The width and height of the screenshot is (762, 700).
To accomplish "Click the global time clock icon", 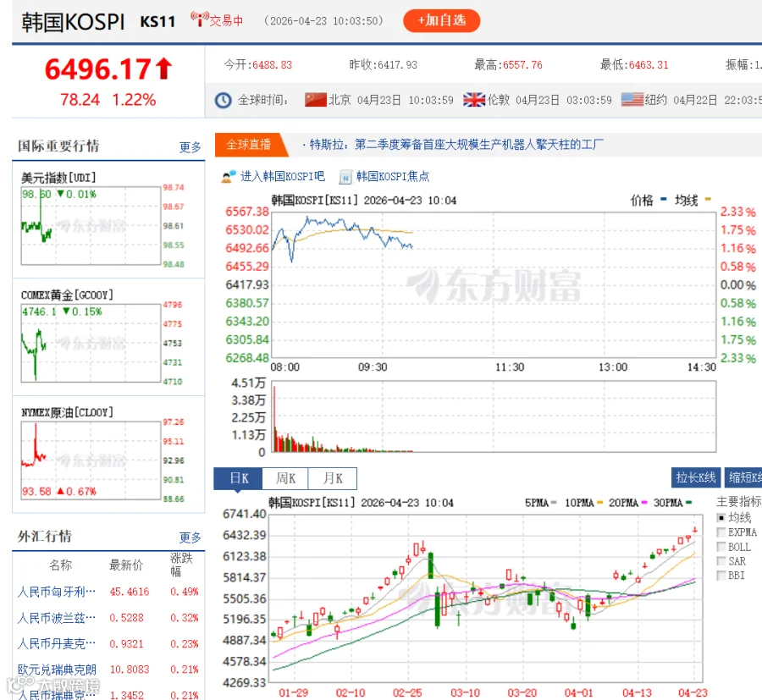I will click(x=223, y=100).
